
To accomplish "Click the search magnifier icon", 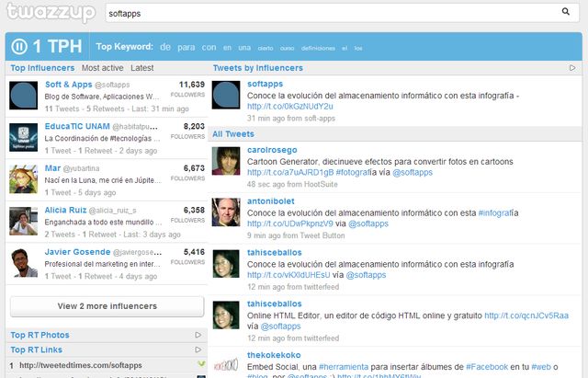I will 566,12.
